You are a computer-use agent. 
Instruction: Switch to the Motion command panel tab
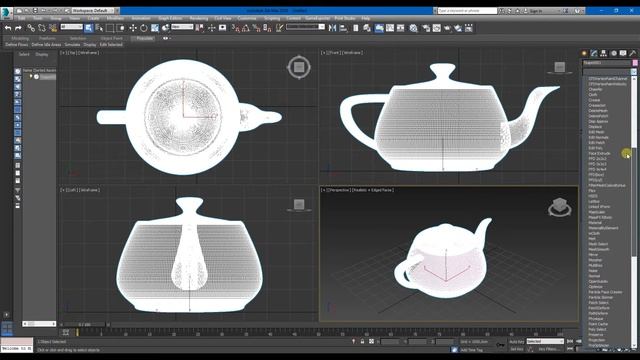613,53
